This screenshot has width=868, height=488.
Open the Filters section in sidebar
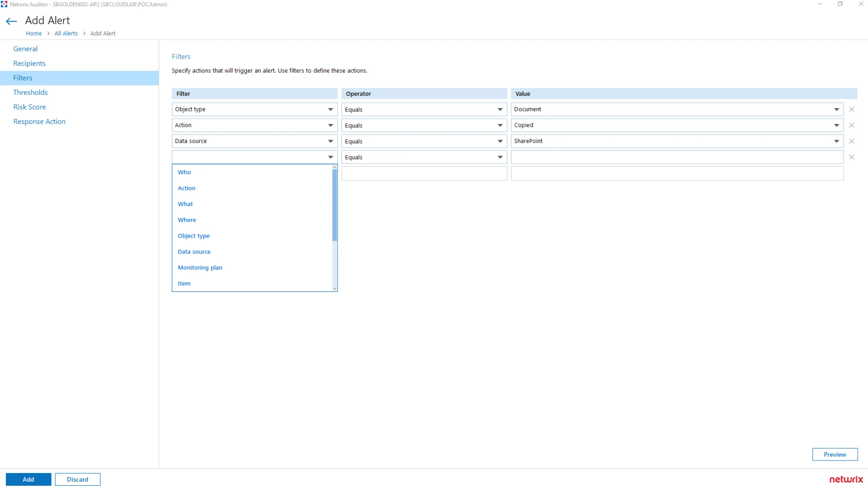click(79, 78)
